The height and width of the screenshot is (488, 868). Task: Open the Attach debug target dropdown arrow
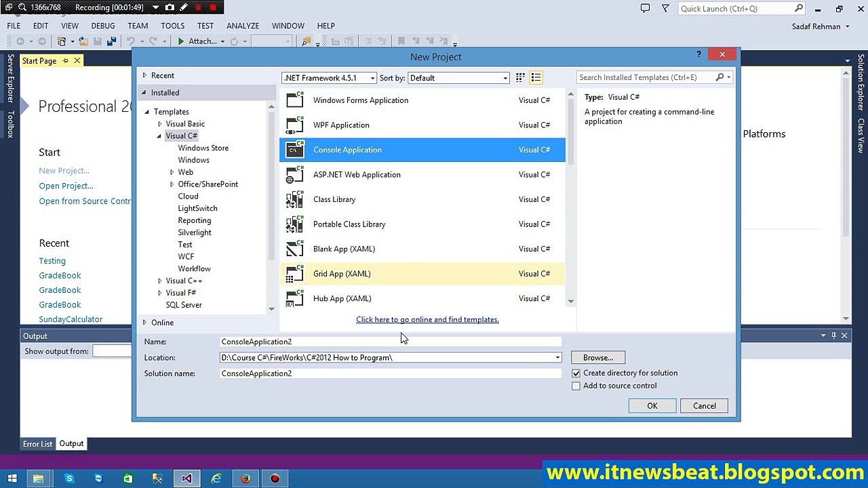pyautogui.click(x=222, y=41)
